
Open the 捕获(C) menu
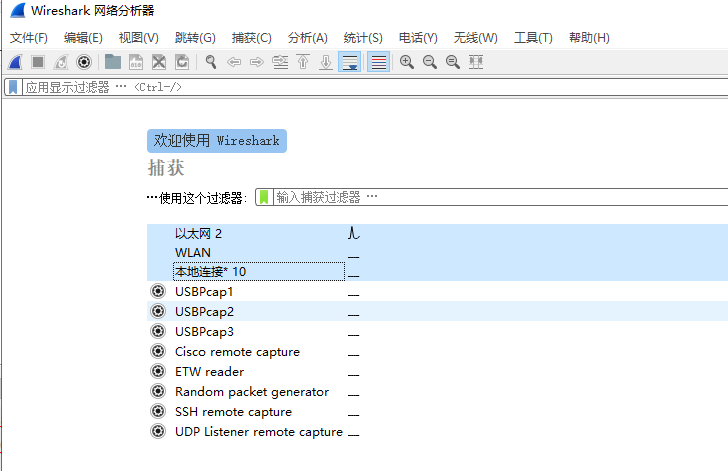click(x=252, y=38)
